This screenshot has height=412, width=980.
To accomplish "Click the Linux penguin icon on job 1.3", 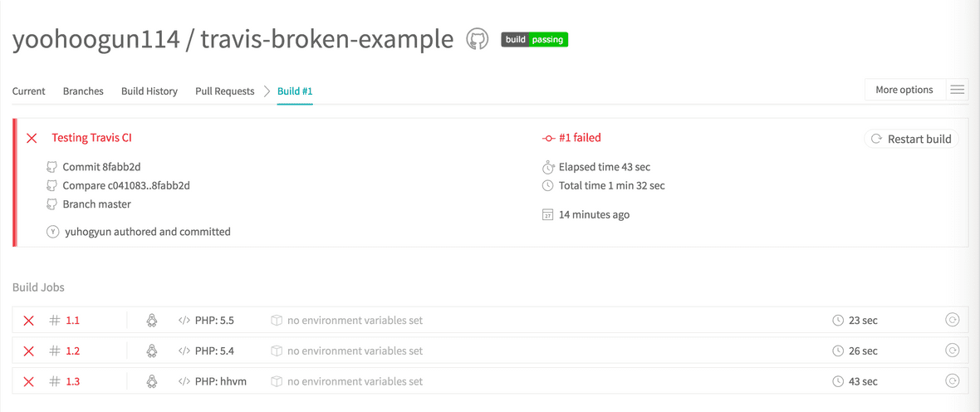I will (152, 381).
